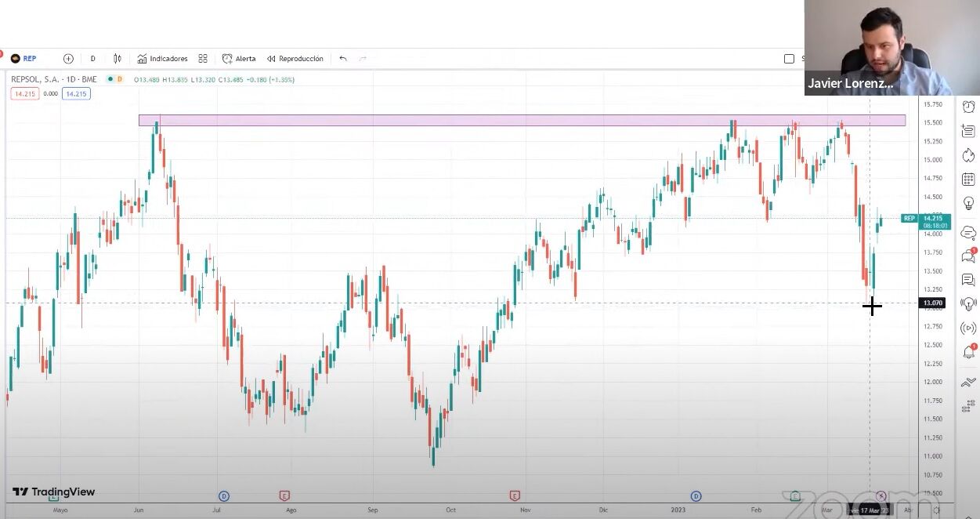Screen dimensions: 980x519
Task: Click the TradingView logo
Action: pos(53,492)
